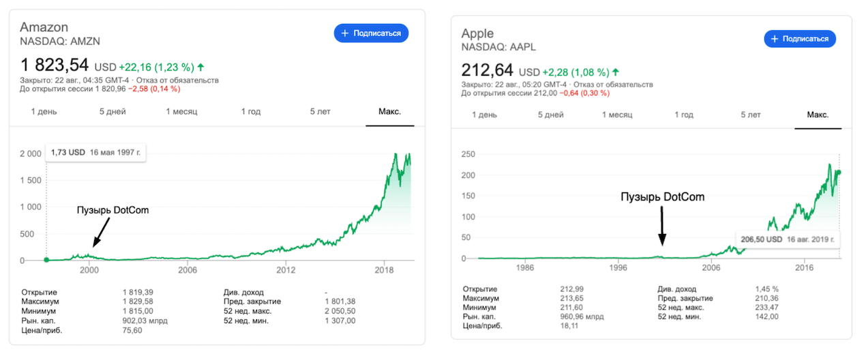Select Apple's 5 лет tab
The image size is (868, 354).
coord(751,115)
